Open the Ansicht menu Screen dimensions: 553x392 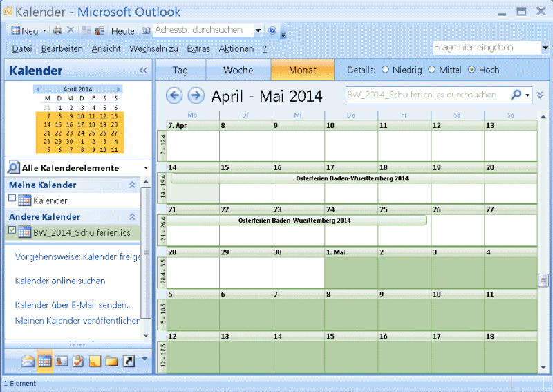point(106,48)
